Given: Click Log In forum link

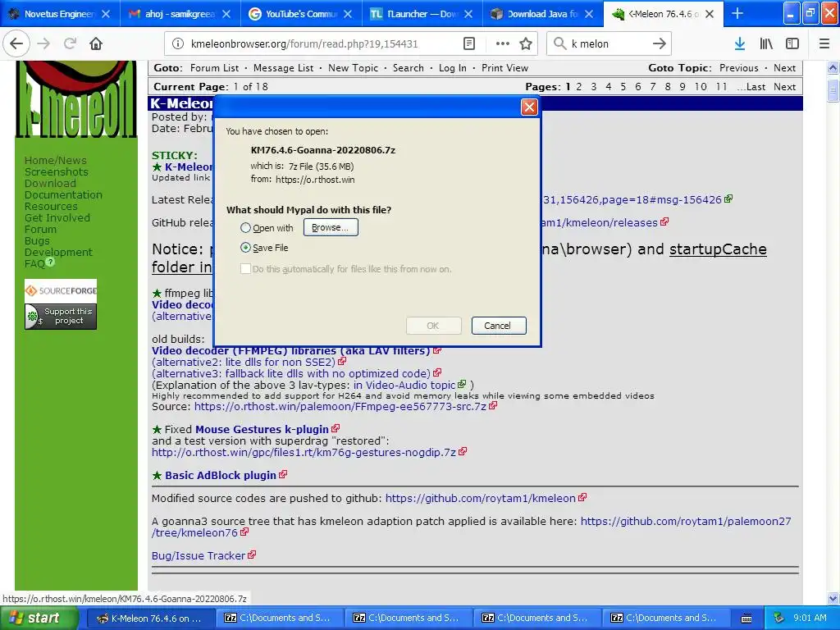Looking at the screenshot, I should click(453, 68).
